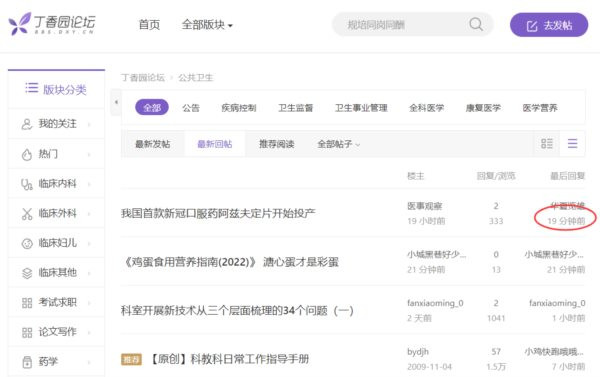Screen dimensions: 600x377
Task: Expand 临床外科 sidebar arrow
Action: (x=89, y=214)
